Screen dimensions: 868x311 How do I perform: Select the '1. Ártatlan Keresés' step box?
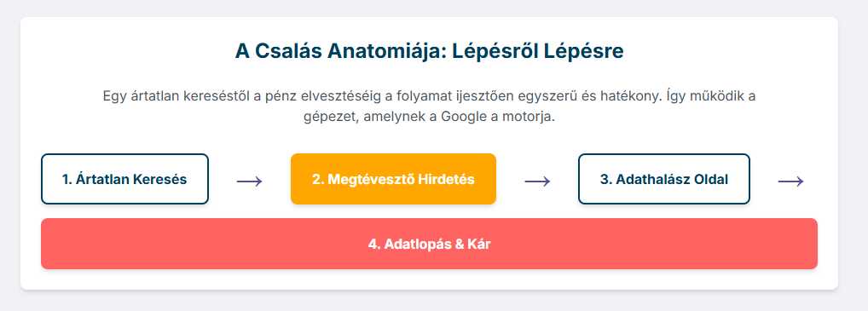[124, 179]
